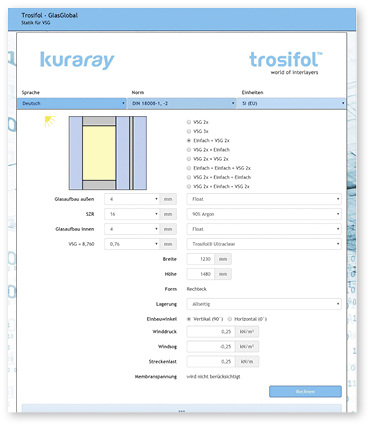Open the Sprache dropdown showing Deutsch
This screenshot has width=371, height=427.
72,103
